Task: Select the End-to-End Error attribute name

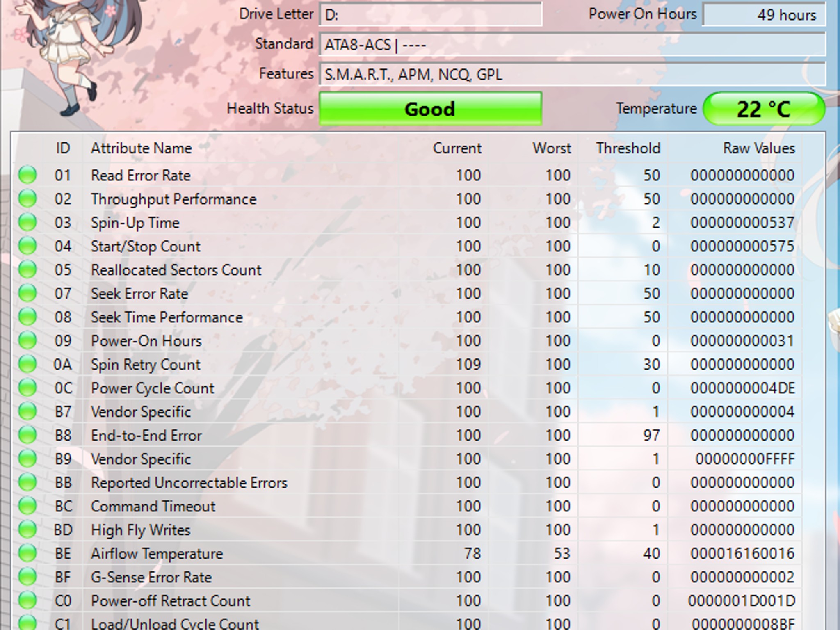Action: pyautogui.click(x=146, y=435)
